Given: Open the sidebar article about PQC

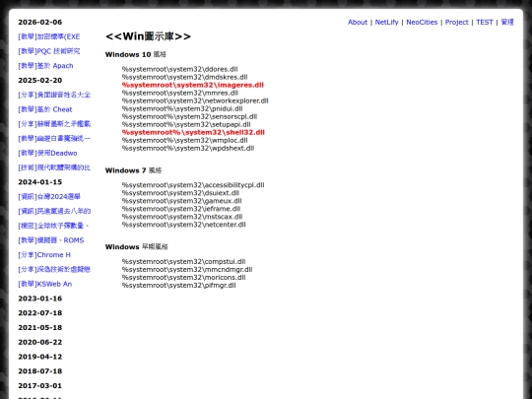Looking at the screenshot, I should [49, 51].
